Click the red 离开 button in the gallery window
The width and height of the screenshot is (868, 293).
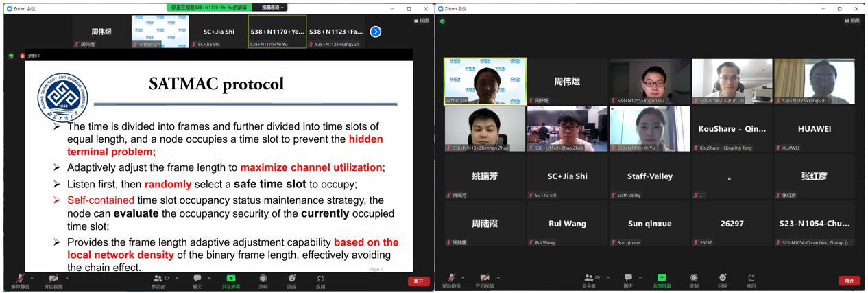[x=849, y=281]
